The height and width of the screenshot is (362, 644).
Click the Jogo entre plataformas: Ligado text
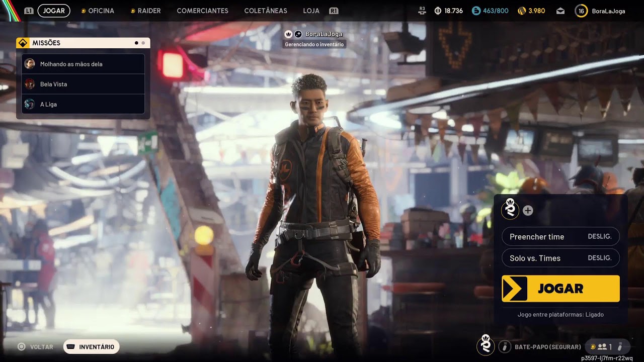560,314
